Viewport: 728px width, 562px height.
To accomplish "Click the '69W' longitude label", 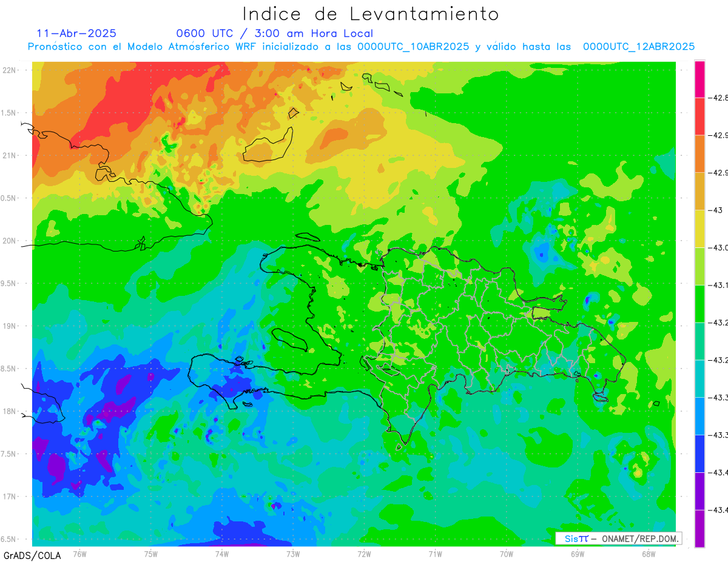I will 577,554.
